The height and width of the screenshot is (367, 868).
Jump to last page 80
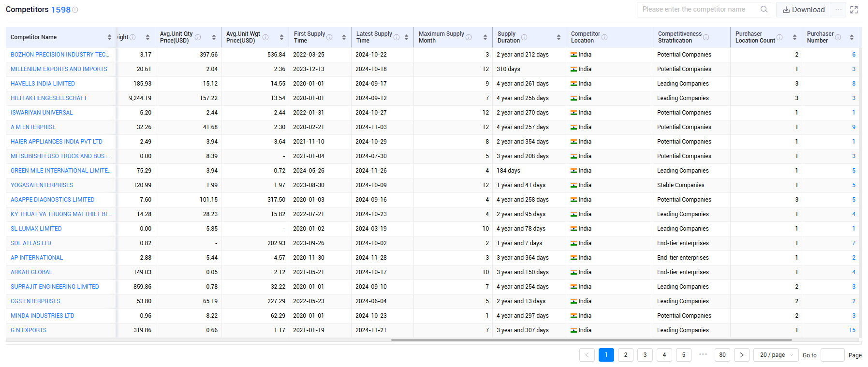[722, 355]
